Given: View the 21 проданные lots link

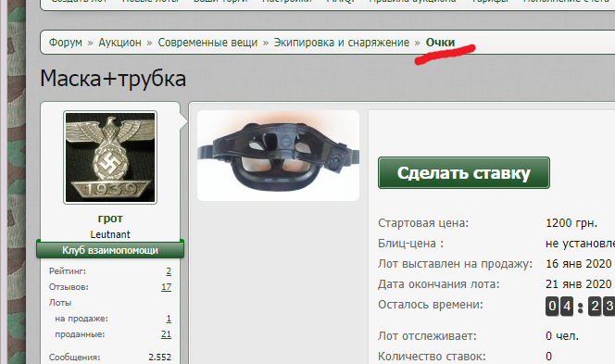Looking at the screenshot, I should tap(167, 334).
